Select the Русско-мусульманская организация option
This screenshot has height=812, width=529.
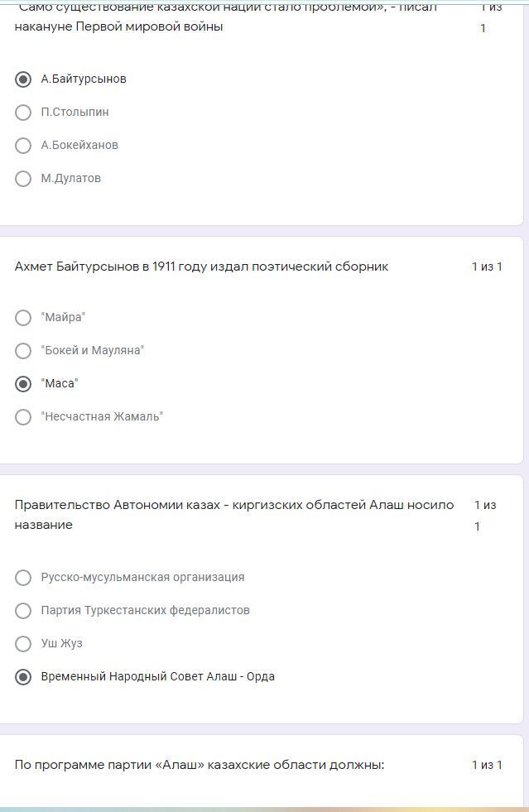pos(23,578)
